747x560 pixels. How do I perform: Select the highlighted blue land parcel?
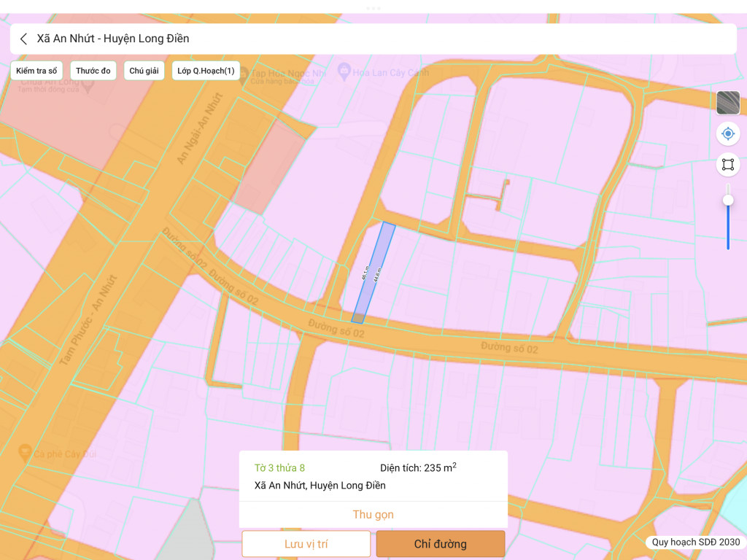pyautogui.click(x=373, y=272)
